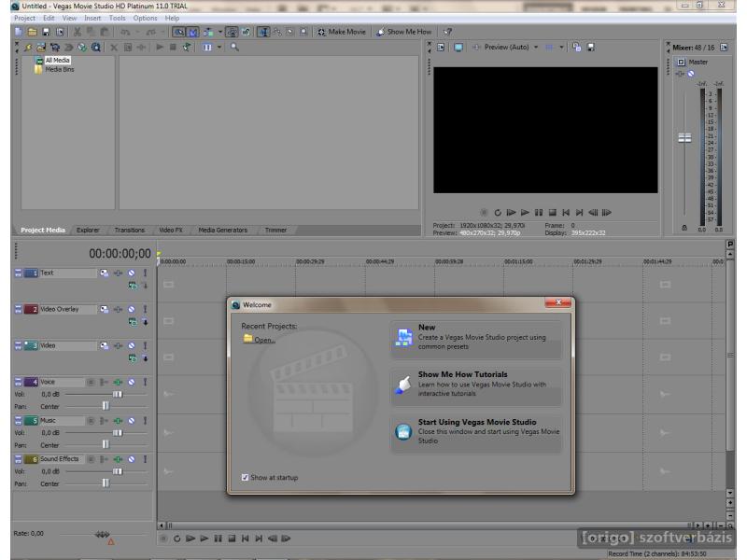747x560 pixels.
Task: Open the Options menu
Action: tap(145, 18)
